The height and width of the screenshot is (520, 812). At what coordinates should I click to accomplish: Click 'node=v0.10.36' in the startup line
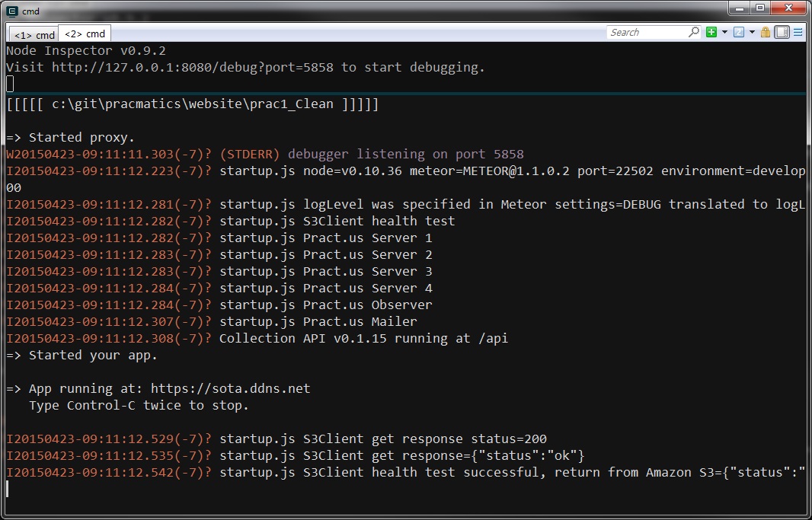click(352, 171)
